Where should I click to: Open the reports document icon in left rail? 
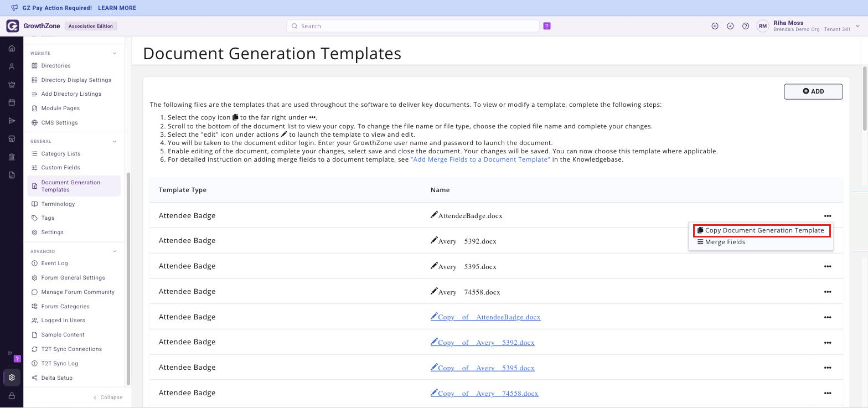click(12, 175)
